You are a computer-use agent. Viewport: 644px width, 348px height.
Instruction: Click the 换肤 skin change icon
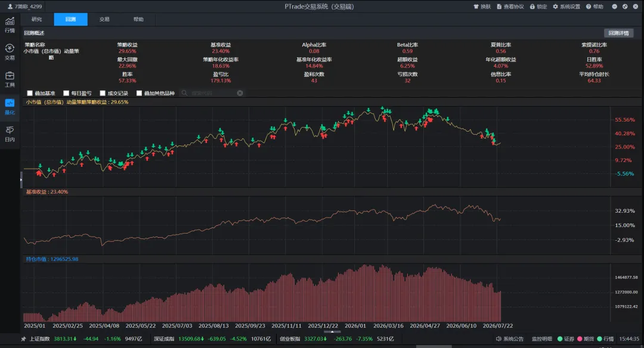(476, 7)
